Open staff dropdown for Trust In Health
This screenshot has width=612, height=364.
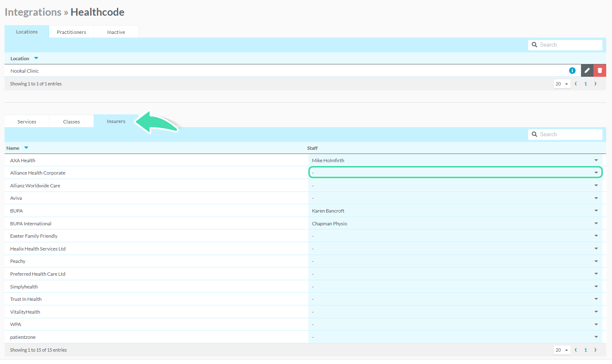click(x=455, y=299)
